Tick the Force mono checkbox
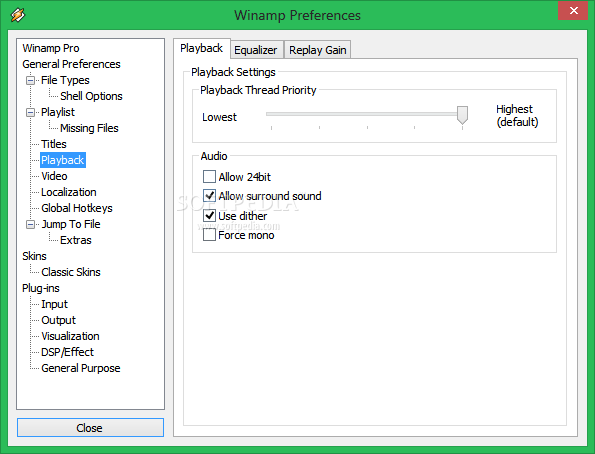Screen dimensions: 595x454 209,235
